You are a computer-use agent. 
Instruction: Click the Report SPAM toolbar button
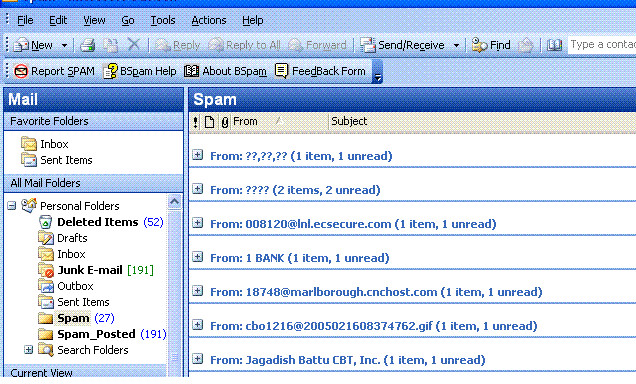(x=54, y=71)
